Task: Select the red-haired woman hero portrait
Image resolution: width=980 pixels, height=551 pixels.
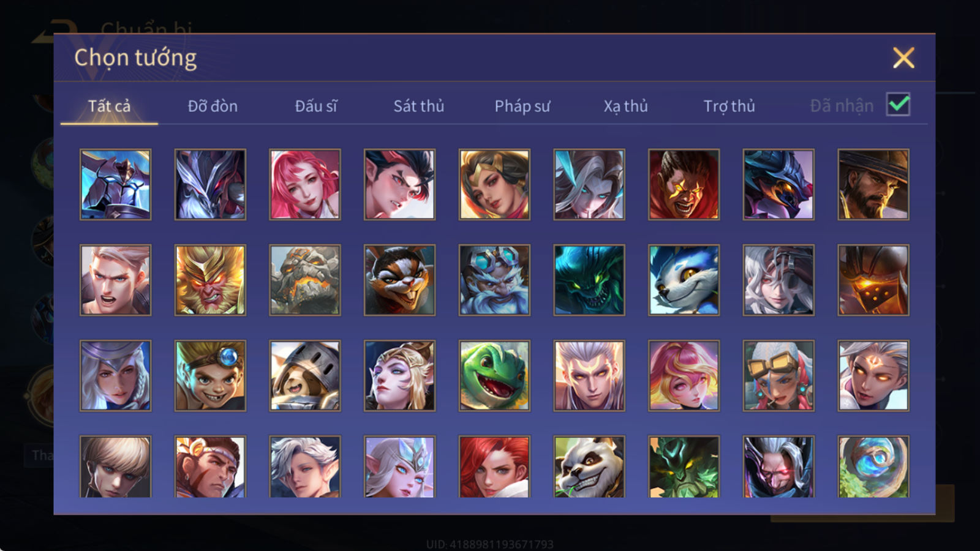Action: [494, 466]
